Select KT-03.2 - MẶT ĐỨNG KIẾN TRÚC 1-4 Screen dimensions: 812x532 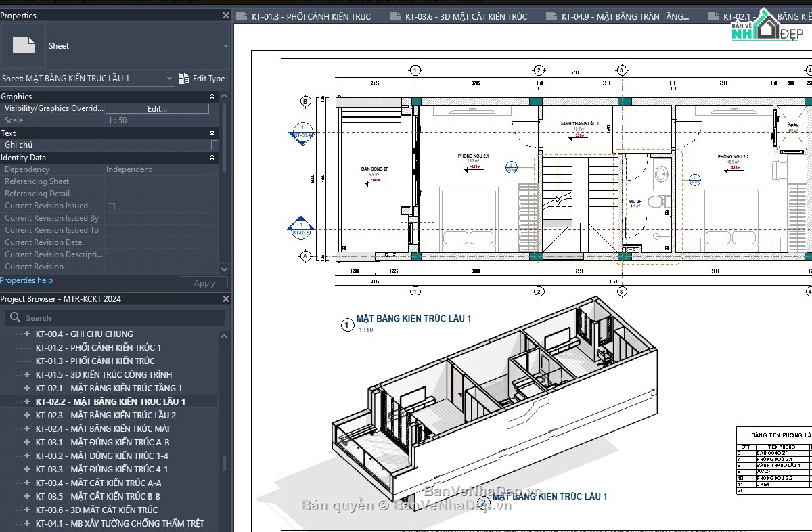click(102, 456)
